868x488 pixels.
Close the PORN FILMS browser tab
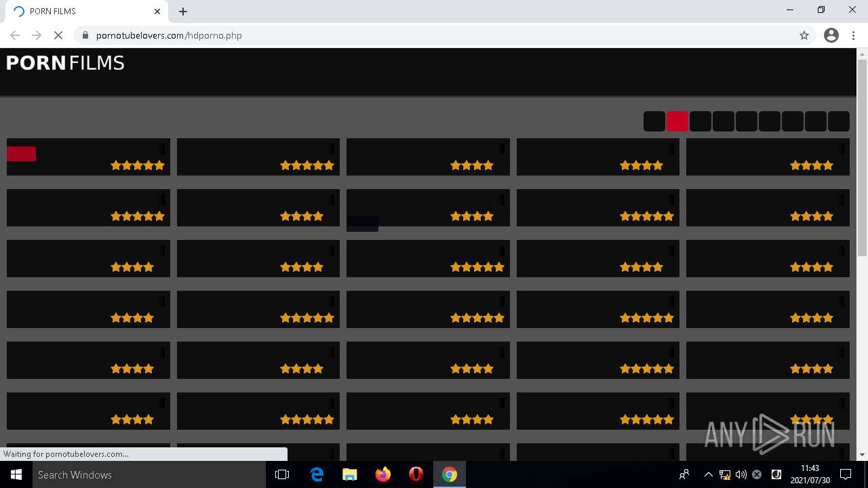click(157, 12)
